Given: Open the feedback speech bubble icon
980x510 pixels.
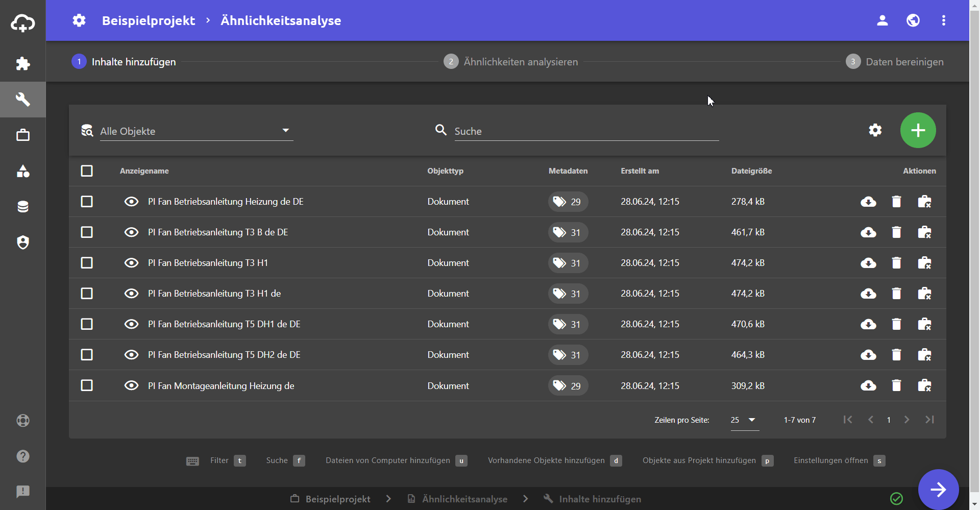Looking at the screenshot, I should click(23, 492).
